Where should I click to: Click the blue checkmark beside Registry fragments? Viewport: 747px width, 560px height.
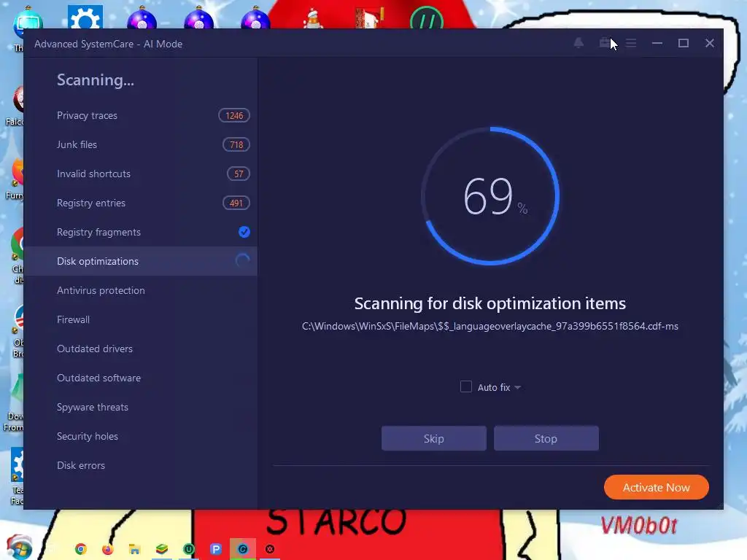244,232
